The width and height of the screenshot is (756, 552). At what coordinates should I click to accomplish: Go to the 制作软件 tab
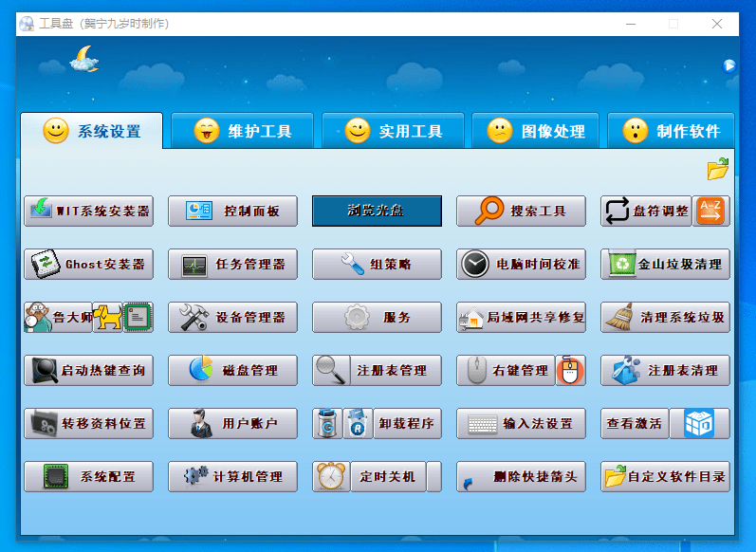point(672,131)
